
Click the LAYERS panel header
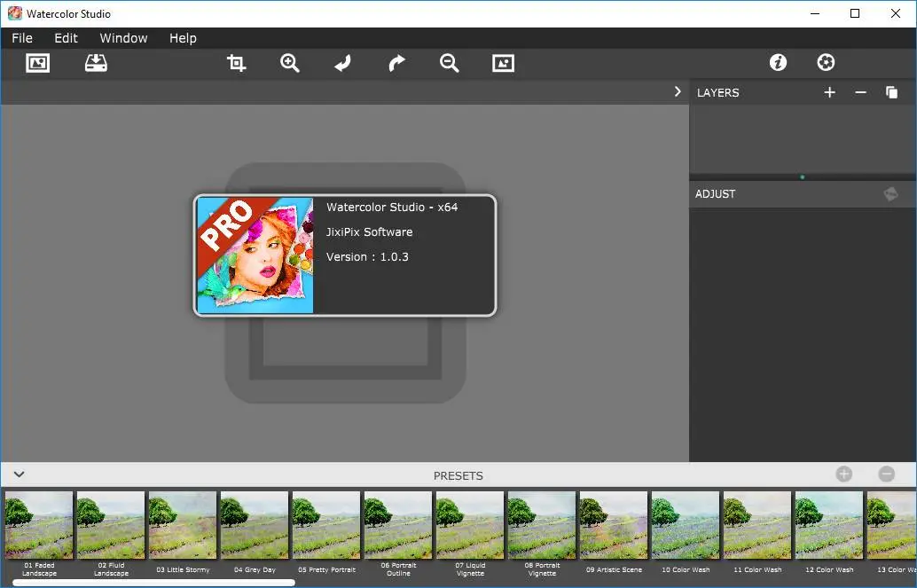click(717, 92)
